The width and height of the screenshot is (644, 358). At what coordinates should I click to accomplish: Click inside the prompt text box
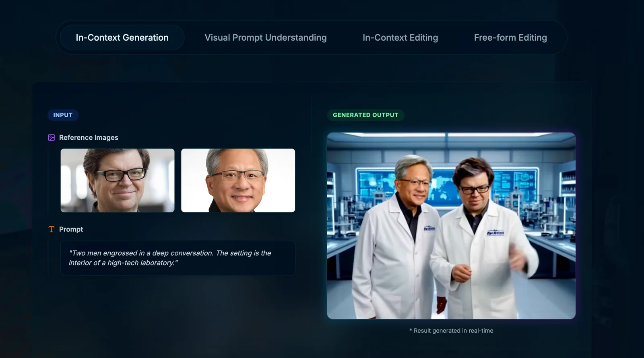(x=178, y=258)
